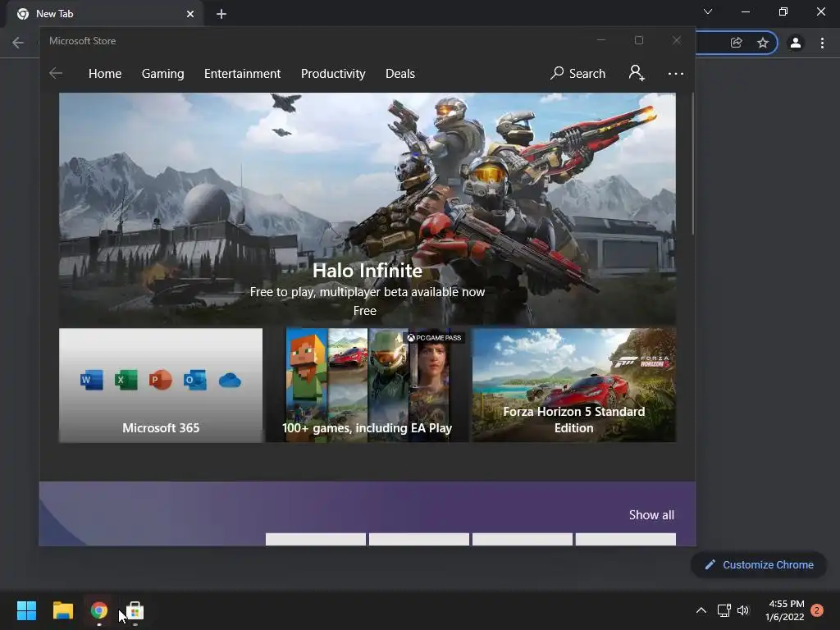Click the Microsoft Store back arrow
Viewport: 840px width, 630px height.
[x=56, y=73]
